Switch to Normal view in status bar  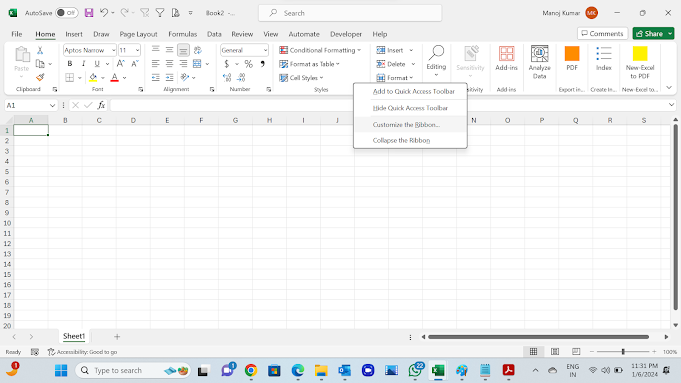tap(533, 351)
